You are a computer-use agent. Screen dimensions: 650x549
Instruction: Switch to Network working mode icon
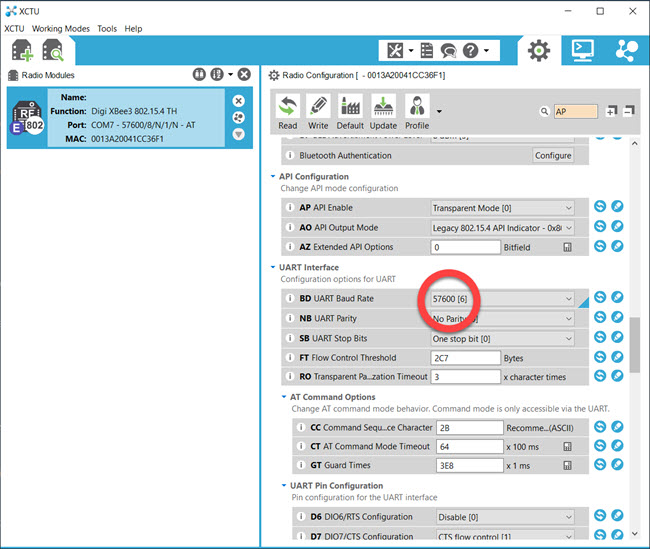coord(626,49)
